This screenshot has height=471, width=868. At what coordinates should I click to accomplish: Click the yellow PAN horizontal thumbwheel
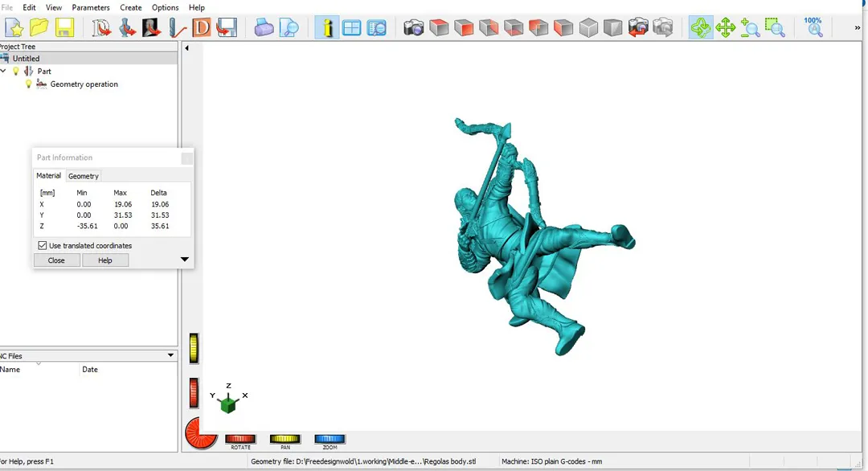[x=285, y=439]
